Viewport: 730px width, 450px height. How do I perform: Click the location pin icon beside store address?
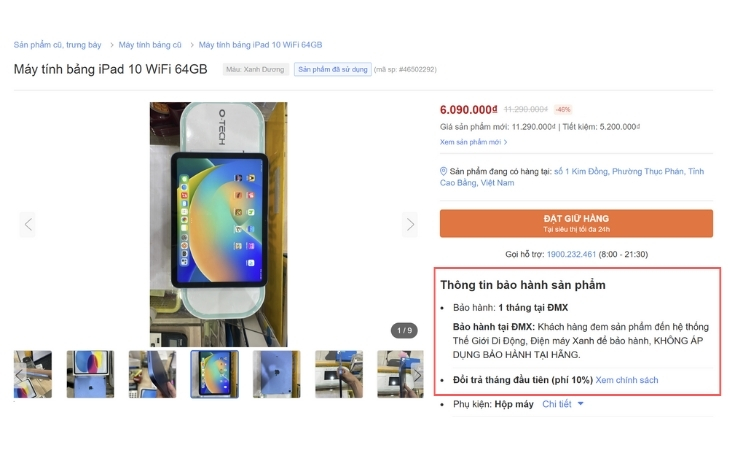(x=443, y=171)
